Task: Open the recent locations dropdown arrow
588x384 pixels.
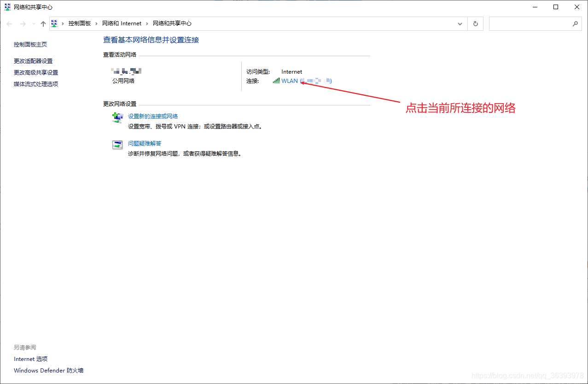Action: [x=34, y=24]
